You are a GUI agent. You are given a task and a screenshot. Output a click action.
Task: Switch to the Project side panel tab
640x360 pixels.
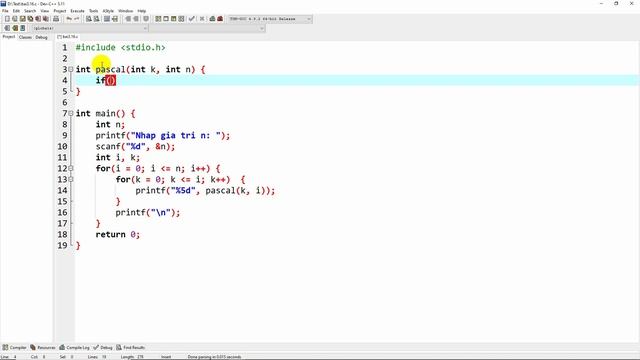(x=9, y=37)
